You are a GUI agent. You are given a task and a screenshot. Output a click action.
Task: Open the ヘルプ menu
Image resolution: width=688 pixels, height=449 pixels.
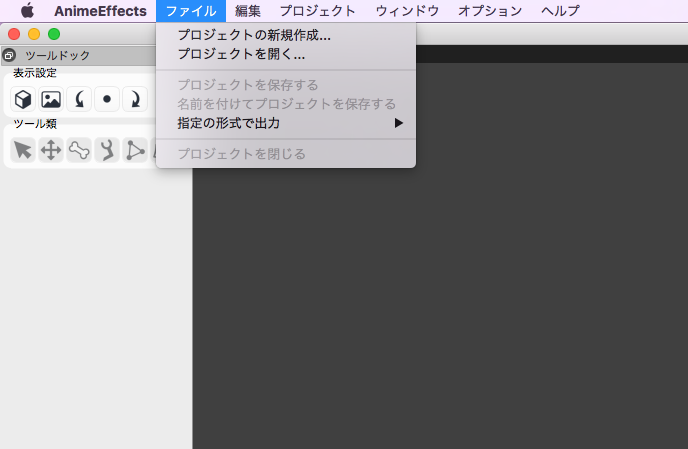(560, 11)
